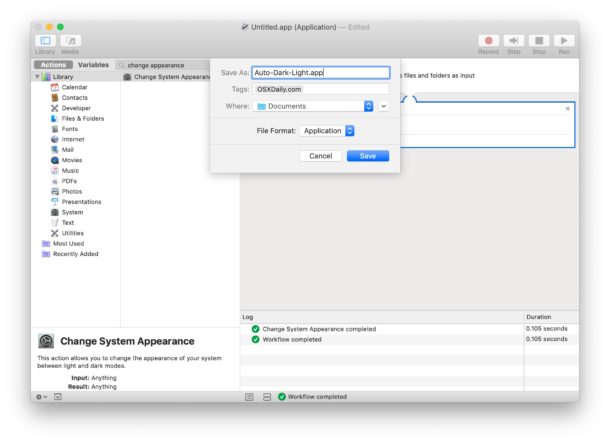Toggle the Library panel toolbar button

45,40
